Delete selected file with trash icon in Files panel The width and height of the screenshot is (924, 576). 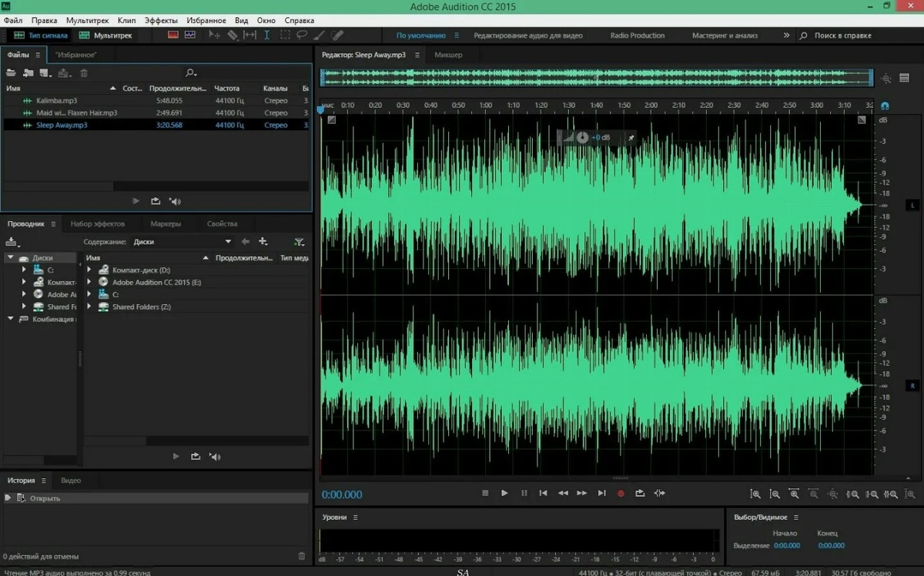click(x=84, y=73)
